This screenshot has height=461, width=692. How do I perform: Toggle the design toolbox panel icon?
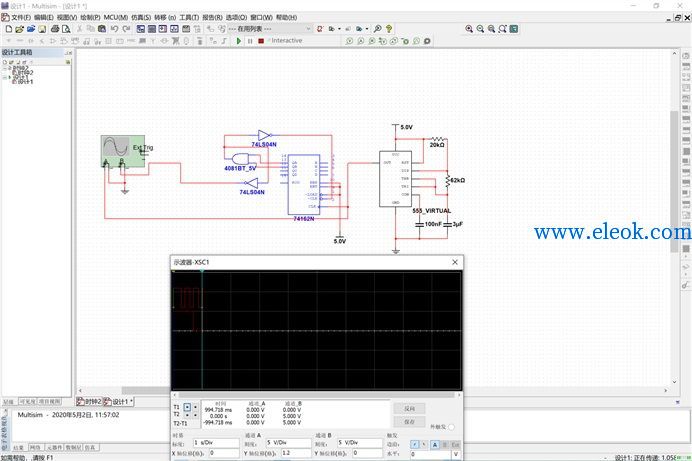(x=141, y=29)
